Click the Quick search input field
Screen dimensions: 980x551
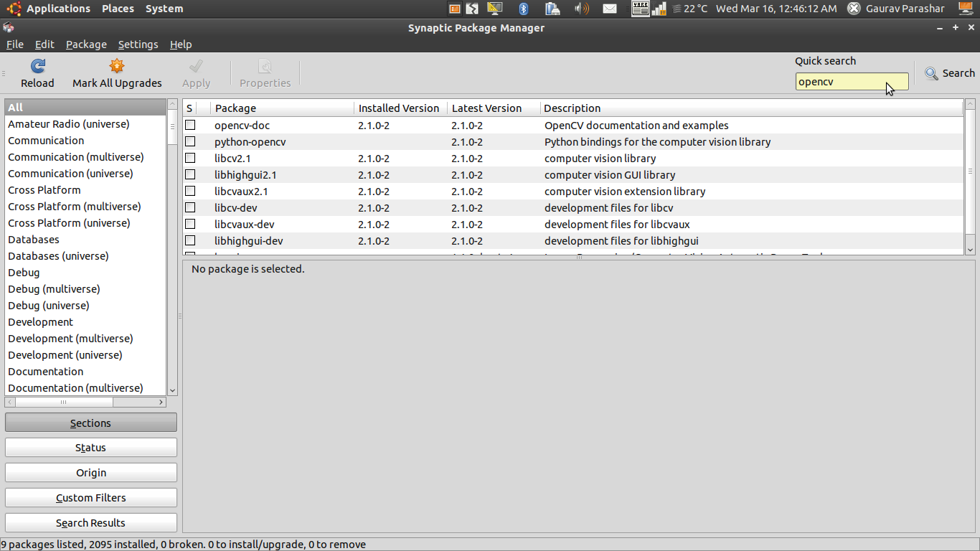click(x=852, y=82)
